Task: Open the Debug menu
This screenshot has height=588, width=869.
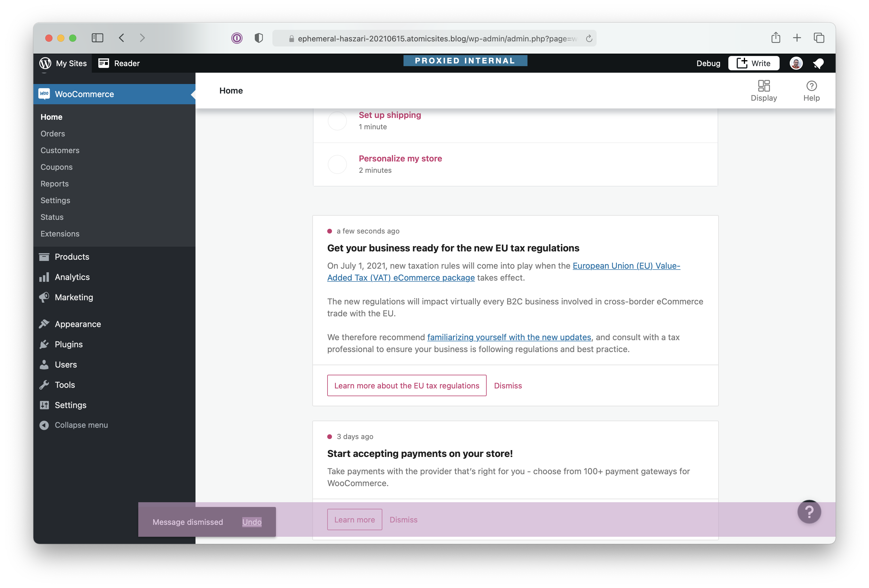Action: [x=708, y=63]
